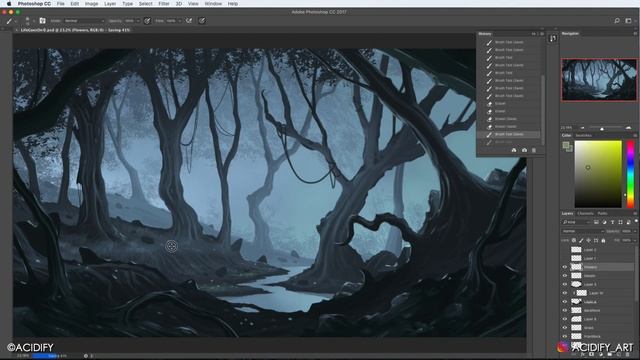Click Lock image pixels brush icon
This screenshot has height=360, width=640.
tap(581, 240)
